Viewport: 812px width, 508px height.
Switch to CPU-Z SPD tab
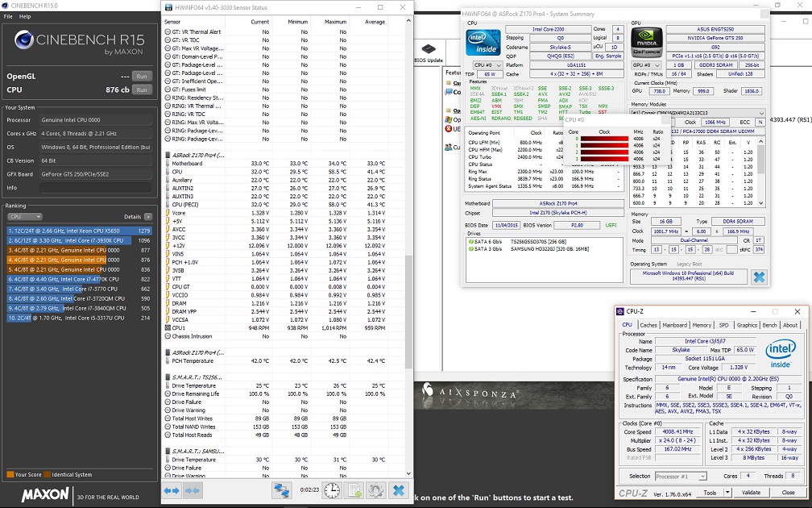click(724, 325)
